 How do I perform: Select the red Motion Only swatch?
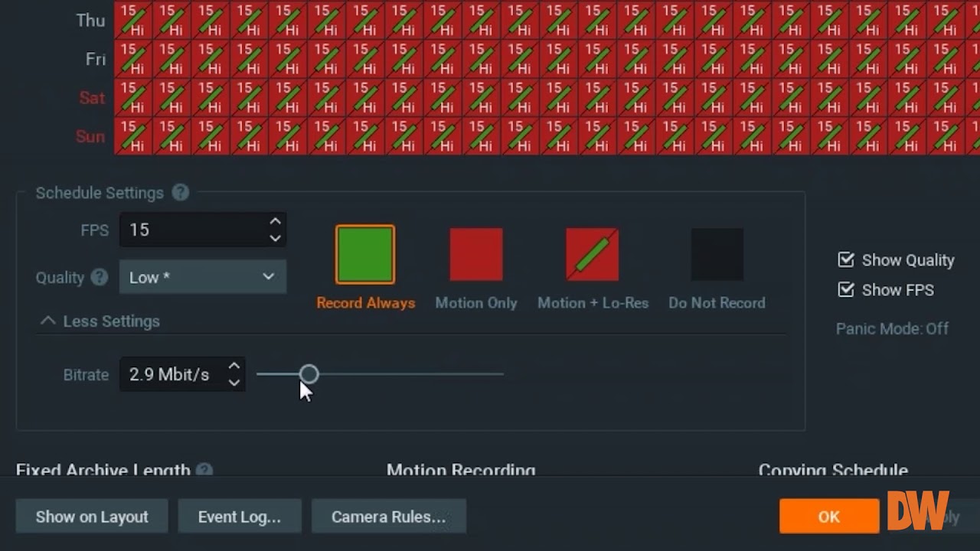[476, 255]
